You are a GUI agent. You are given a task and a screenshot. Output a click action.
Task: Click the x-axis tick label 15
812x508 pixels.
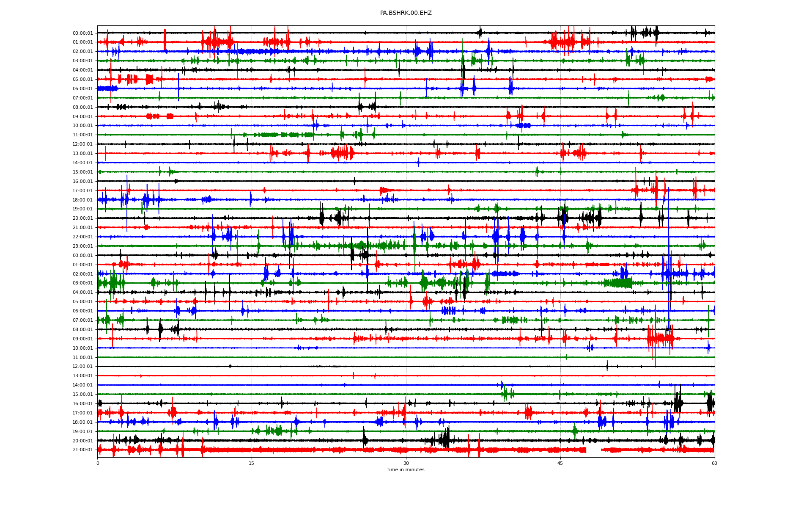[252, 463]
